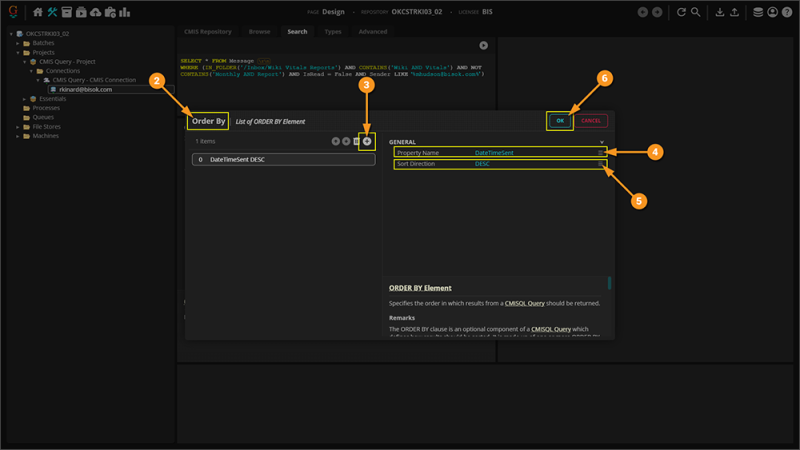This screenshot has height=450, width=800.
Task: Select the Batches folder
Action: coord(43,43)
